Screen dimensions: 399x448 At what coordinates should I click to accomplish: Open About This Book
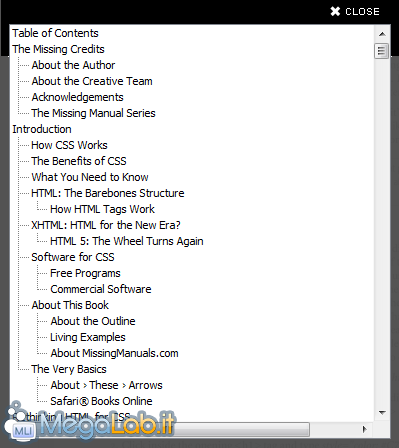tap(70, 305)
